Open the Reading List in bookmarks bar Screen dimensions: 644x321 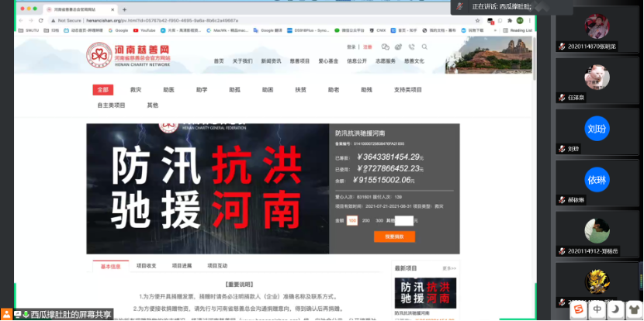click(518, 30)
